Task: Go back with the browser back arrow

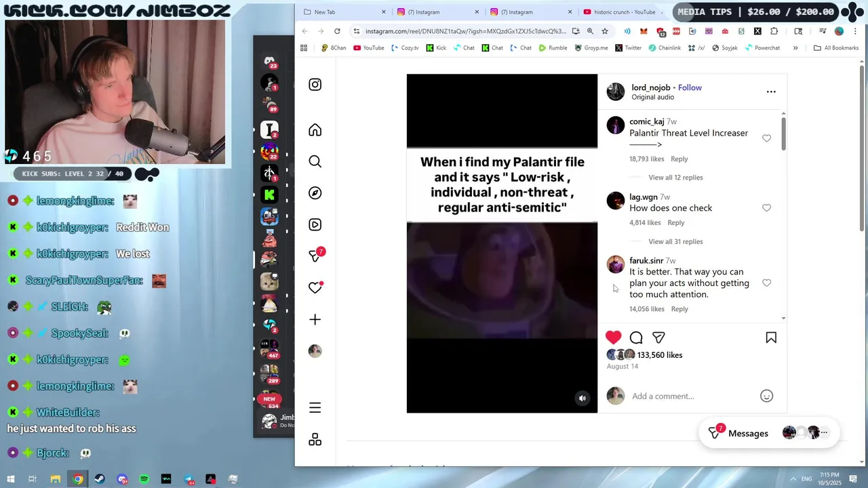Action: [x=304, y=31]
